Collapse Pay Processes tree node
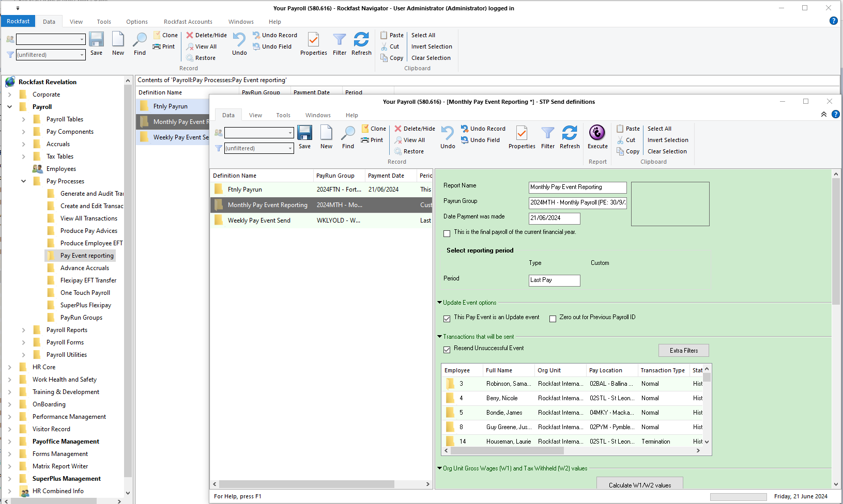Image resolution: width=843 pixels, height=504 pixels. pos(23,181)
